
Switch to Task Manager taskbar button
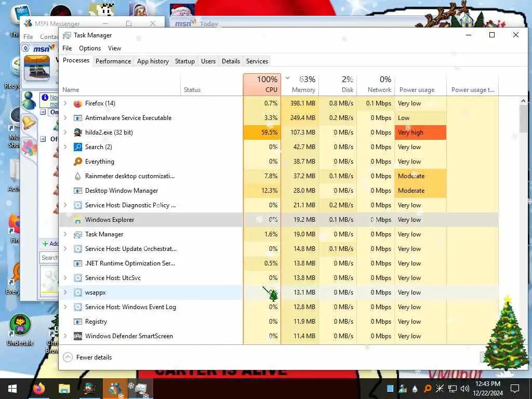coord(140,389)
